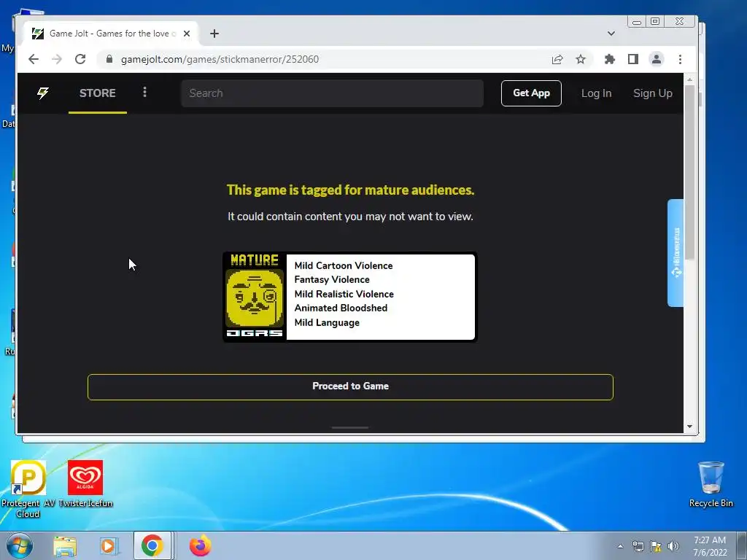747x560 pixels.
Task: Click the gamejolt.com address bar URL
Action: (x=220, y=59)
